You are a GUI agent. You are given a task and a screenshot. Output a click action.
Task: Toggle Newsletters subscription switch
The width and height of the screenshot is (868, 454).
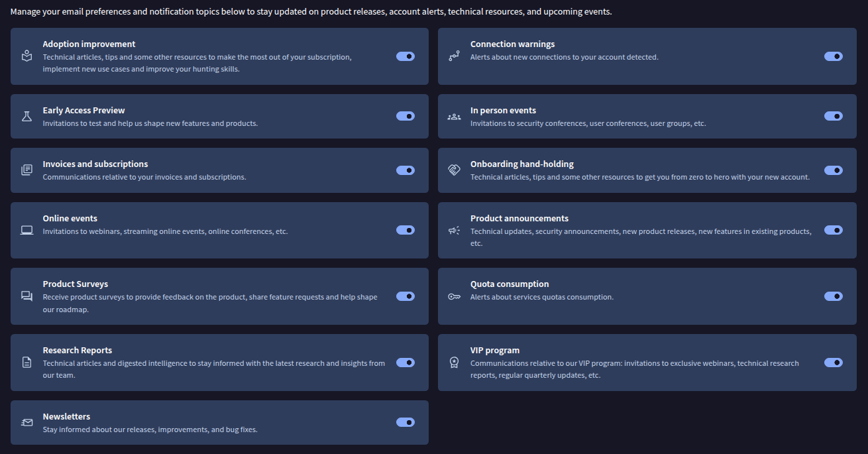pyautogui.click(x=406, y=422)
